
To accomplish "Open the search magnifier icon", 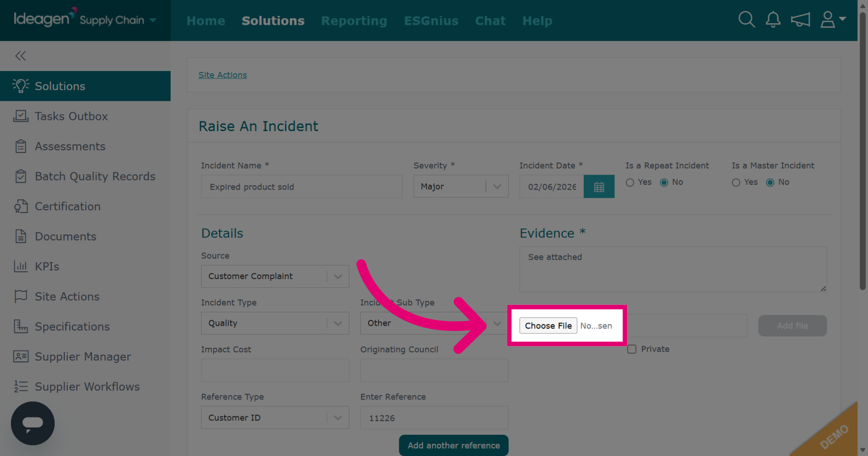I will coord(746,20).
